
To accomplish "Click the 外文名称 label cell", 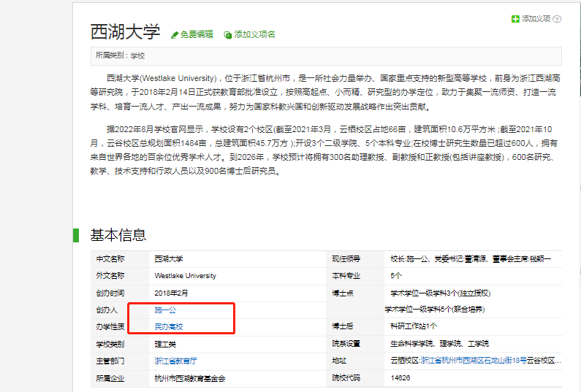I will click(120, 276).
